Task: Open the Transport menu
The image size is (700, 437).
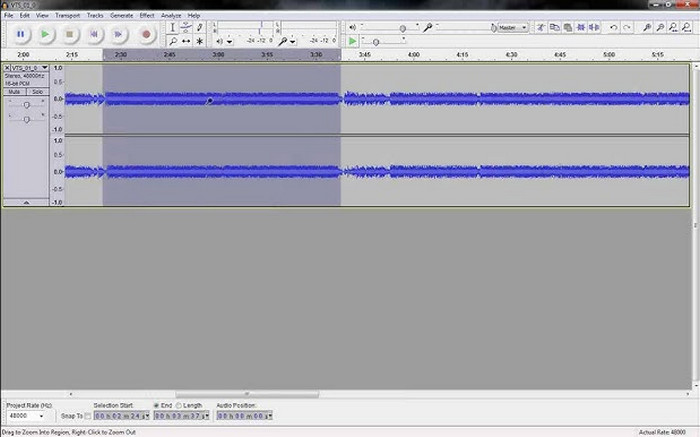Action: (x=67, y=15)
